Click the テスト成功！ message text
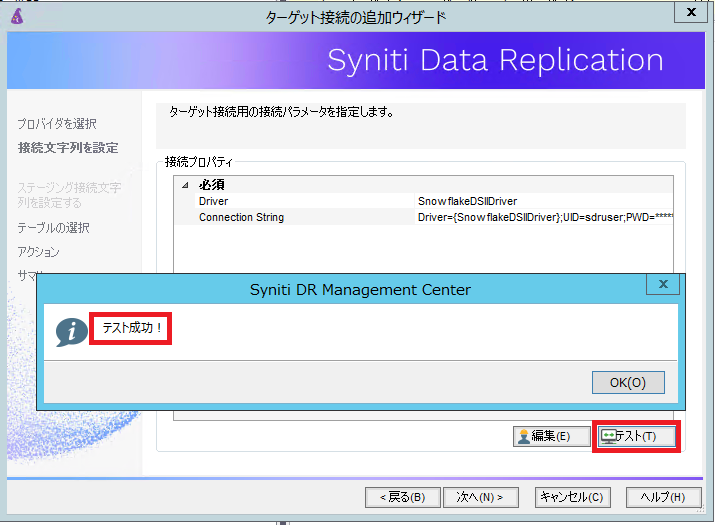 click(x=132, y=328)
